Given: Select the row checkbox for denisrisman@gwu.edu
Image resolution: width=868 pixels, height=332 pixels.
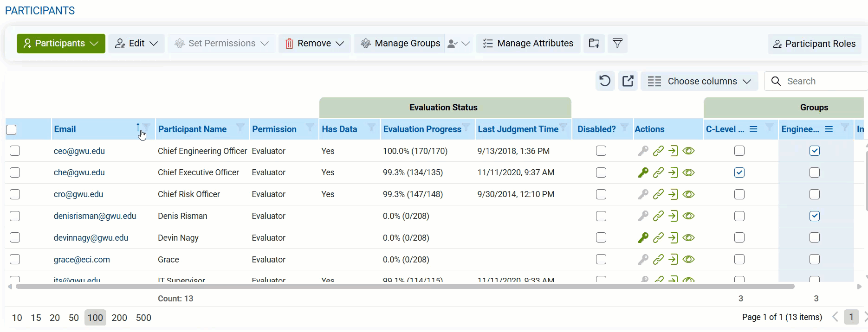Looking at the screenshot, I should [x=15, y=216].
